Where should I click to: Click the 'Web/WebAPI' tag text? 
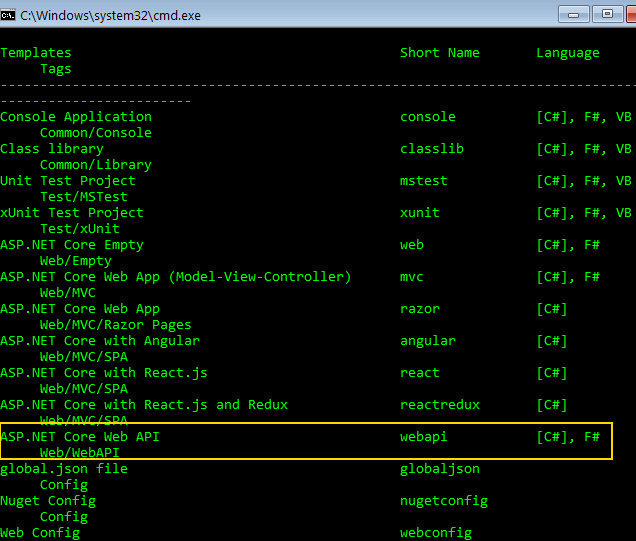(80, 453)
